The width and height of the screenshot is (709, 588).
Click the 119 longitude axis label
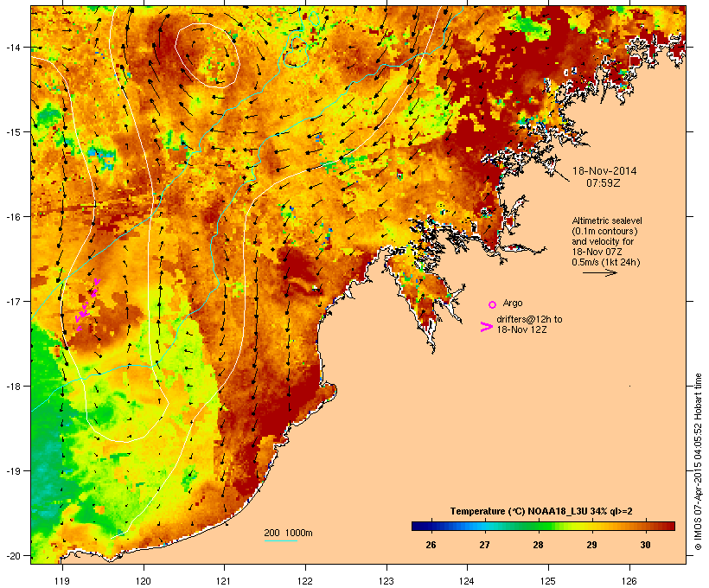pyautogui.click(x=62, y=581)
